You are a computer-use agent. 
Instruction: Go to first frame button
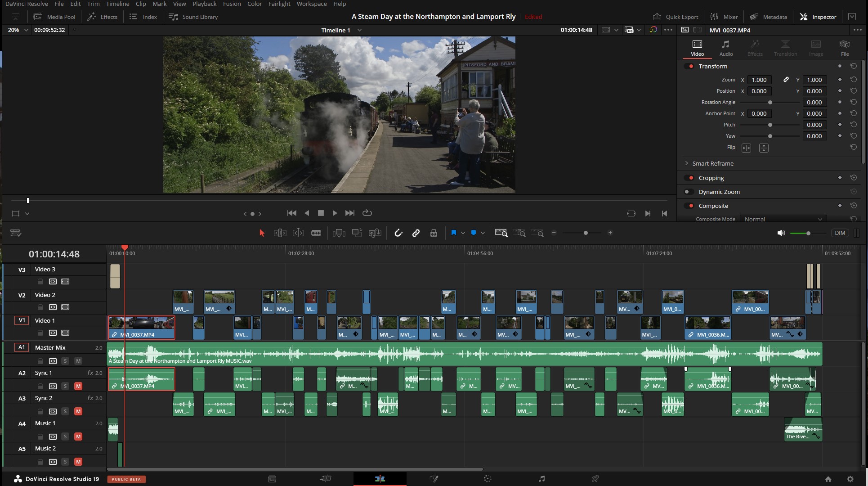click(292, 213)
